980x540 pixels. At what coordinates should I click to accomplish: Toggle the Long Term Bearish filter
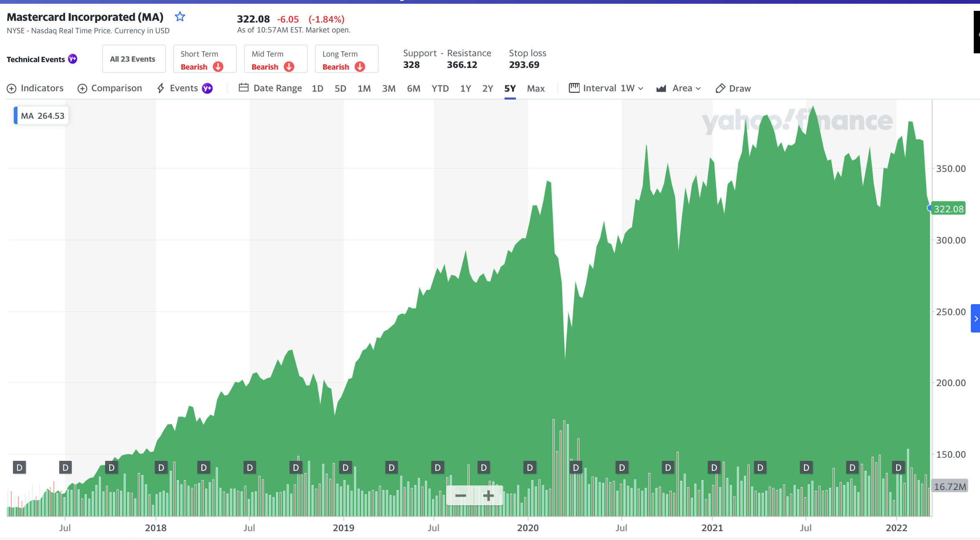coord(346,59)
